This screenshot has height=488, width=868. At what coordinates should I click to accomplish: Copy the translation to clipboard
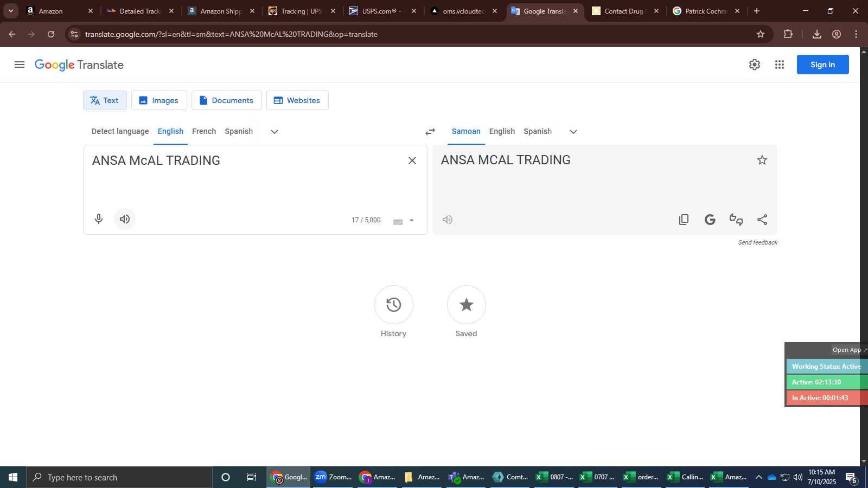pos(684,220)
